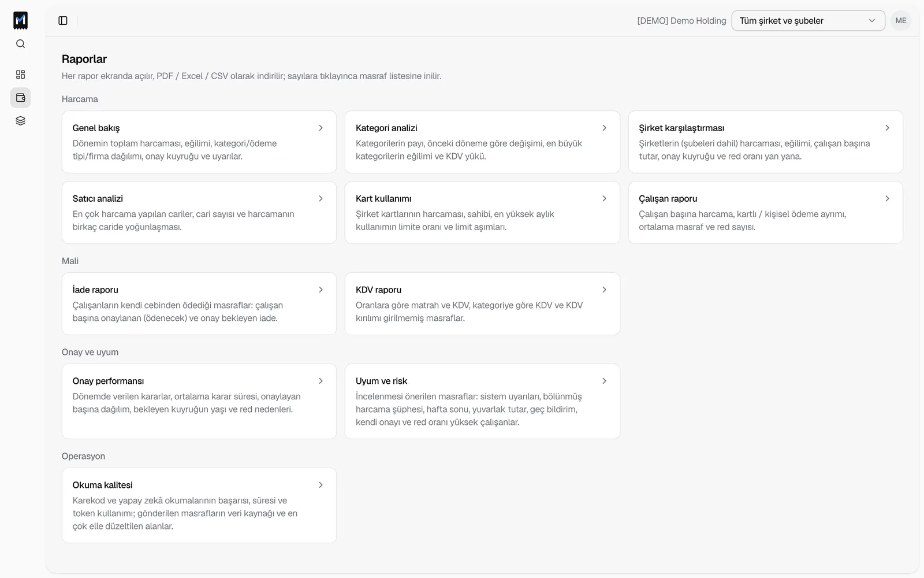
Task: Click chevron on Şirket karşılaştırması card
Action: coord(887,128)
